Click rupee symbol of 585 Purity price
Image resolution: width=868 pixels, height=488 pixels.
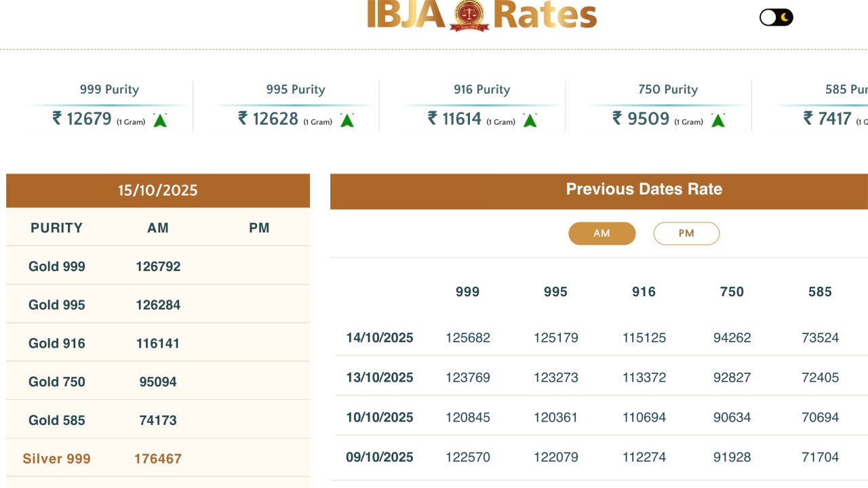tap(808, 119)
